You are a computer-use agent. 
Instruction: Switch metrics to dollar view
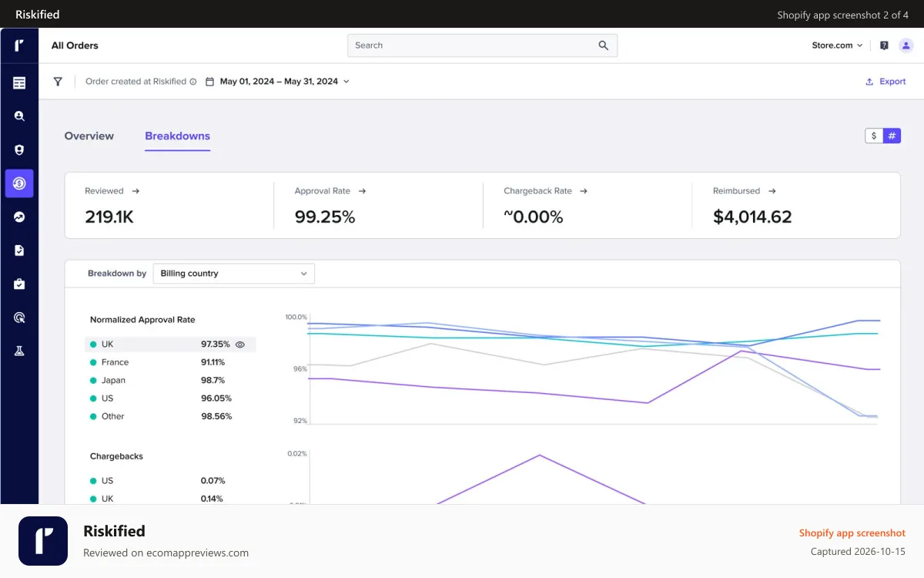pos(874,136)
